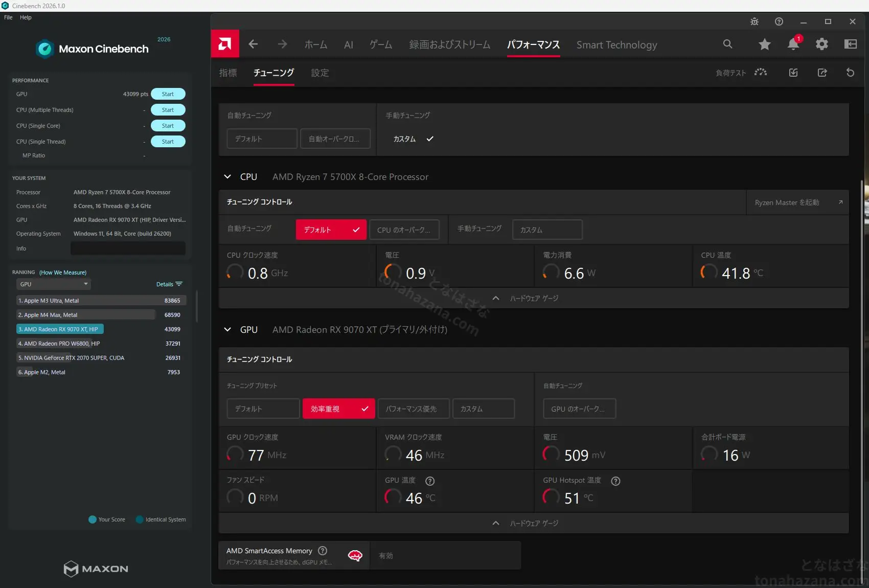Switch to the 指標 sub-tab
This screenshot has width=869, height=588.
(x=228, y=73)
